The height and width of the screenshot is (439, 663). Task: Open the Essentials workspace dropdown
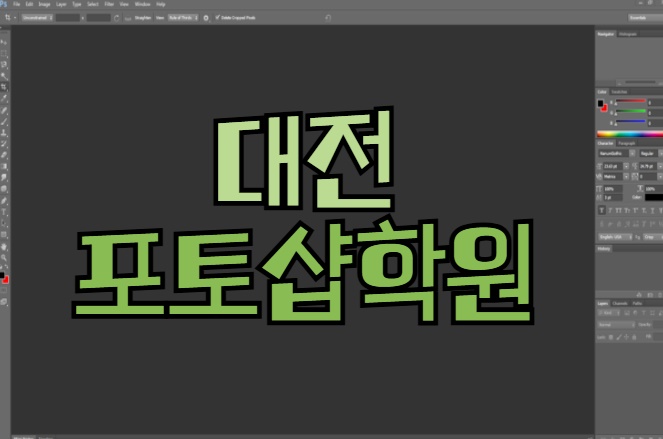(645, 18)
